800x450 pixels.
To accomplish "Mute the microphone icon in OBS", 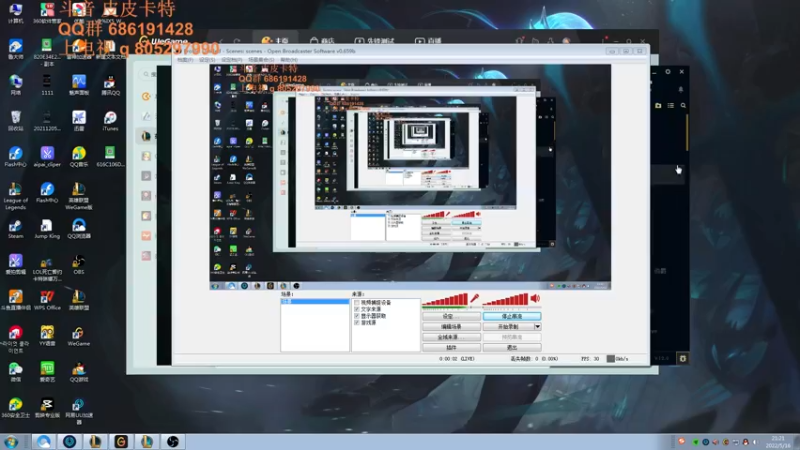I will click(474, 298).
